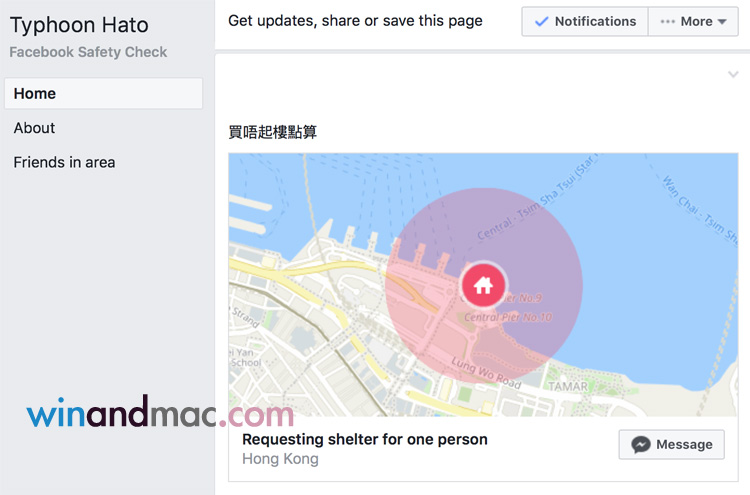750x495 pixels.
Task: Click the Chinese post text above the map
Action: (x=273, y=132)
